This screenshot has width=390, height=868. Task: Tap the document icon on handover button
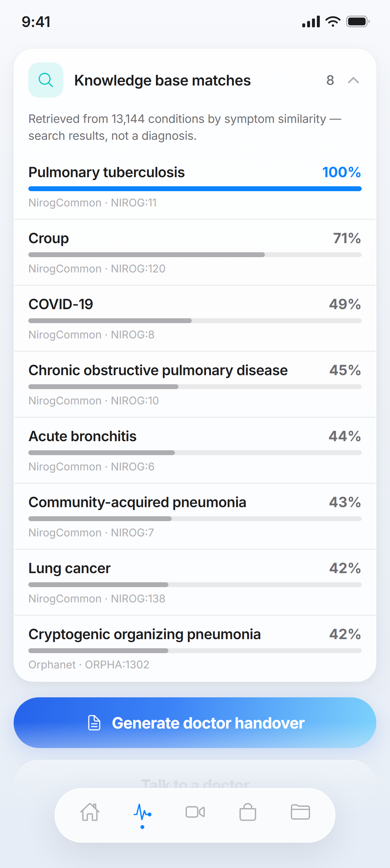click(x=94, y=723)
